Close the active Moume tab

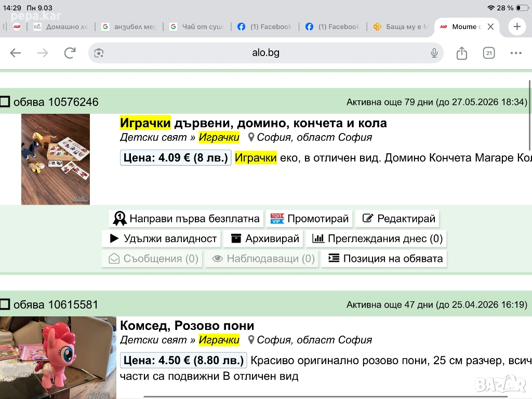click(x=490, y=26)
